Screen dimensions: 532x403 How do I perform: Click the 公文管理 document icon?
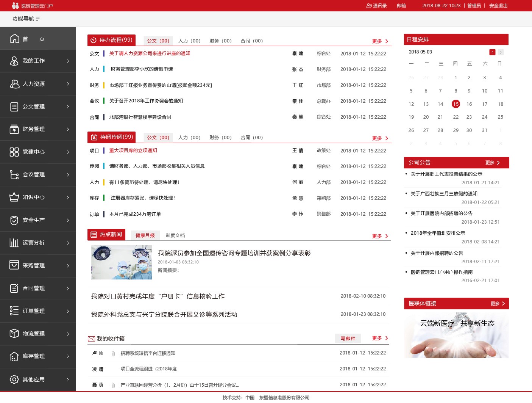(x=14, y=107)
